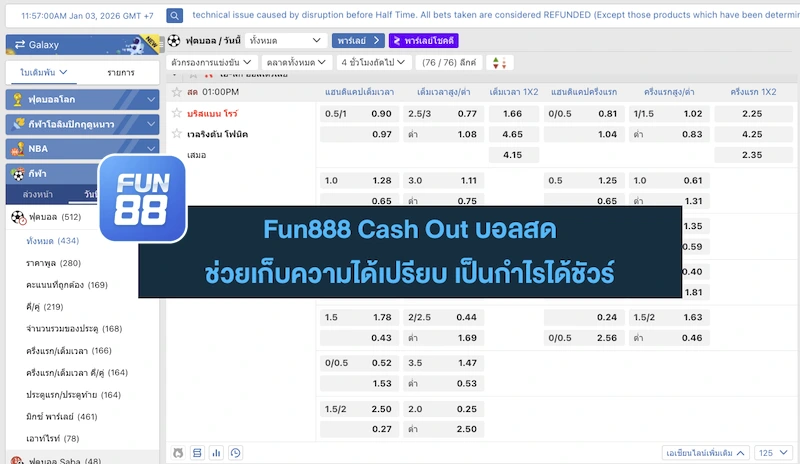The width and height of the screenshot is (800, 464).
Task: Select ประตูแรก/ประตูท้าย (164) market
Action: [x=73, y=395]
